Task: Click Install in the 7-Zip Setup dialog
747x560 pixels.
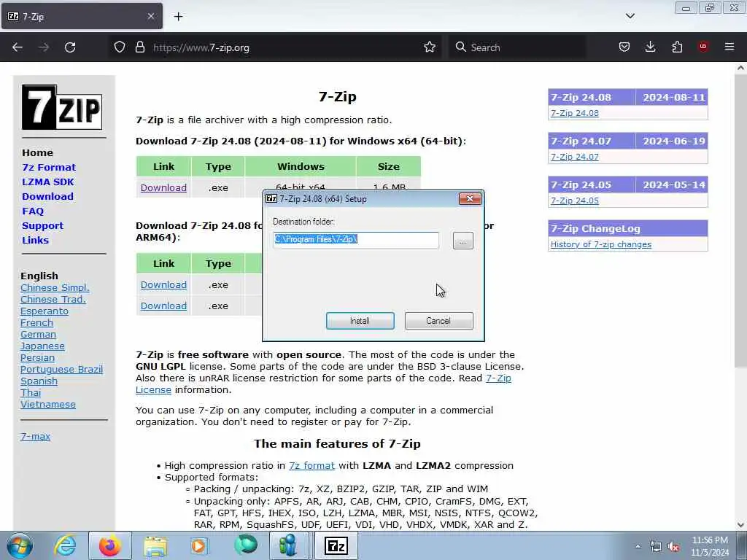Action: (360, 321)
